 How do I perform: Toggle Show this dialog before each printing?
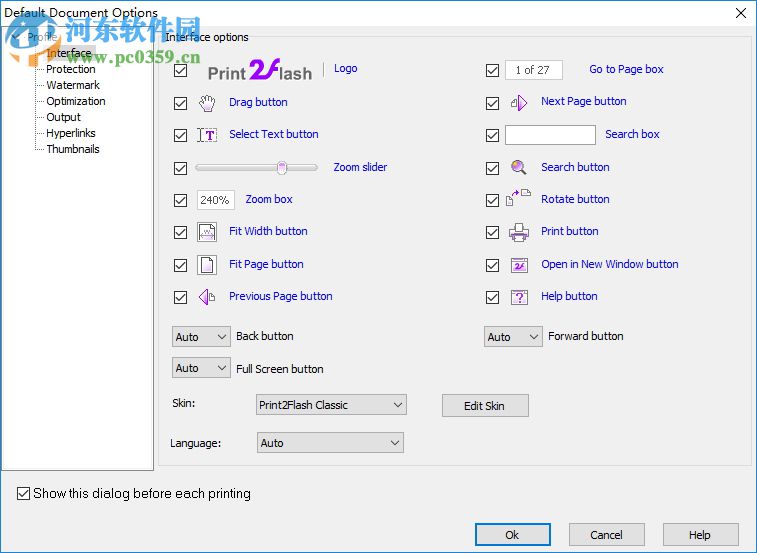tap(134, 494)
